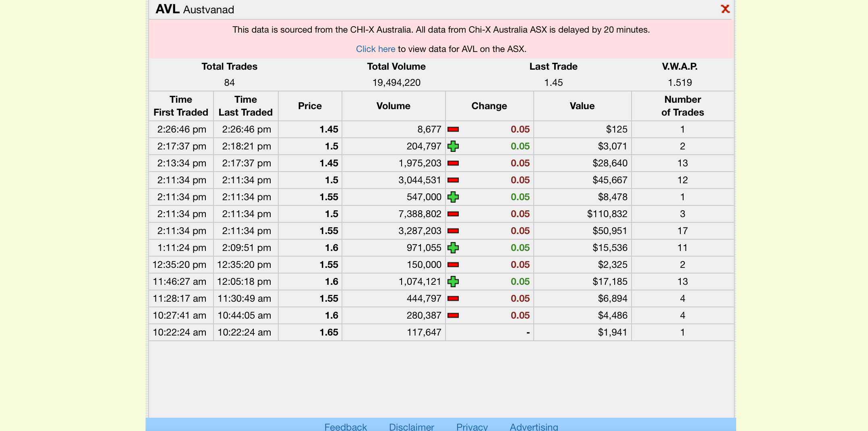Open the Feedback link in the footer

[x=346, y=427]
